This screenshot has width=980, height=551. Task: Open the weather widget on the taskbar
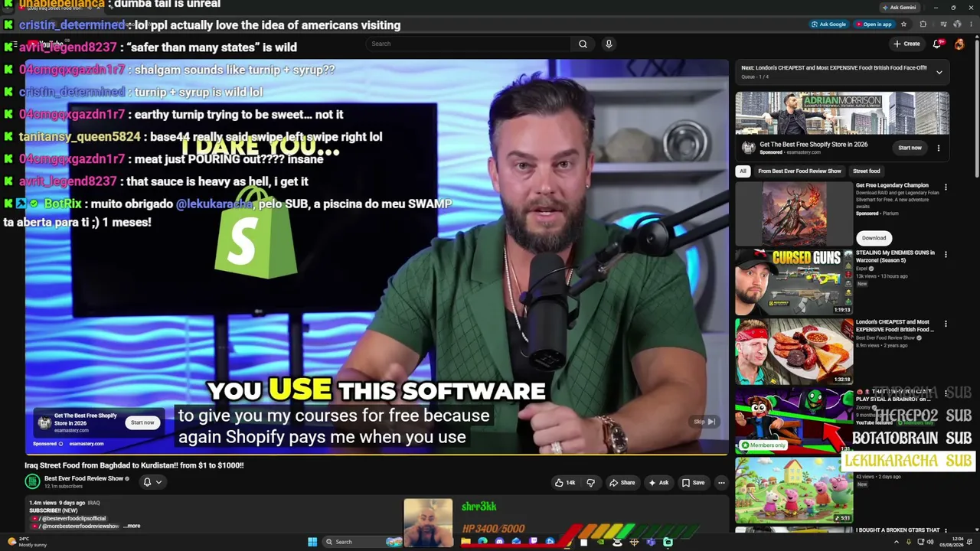(27, 542)
